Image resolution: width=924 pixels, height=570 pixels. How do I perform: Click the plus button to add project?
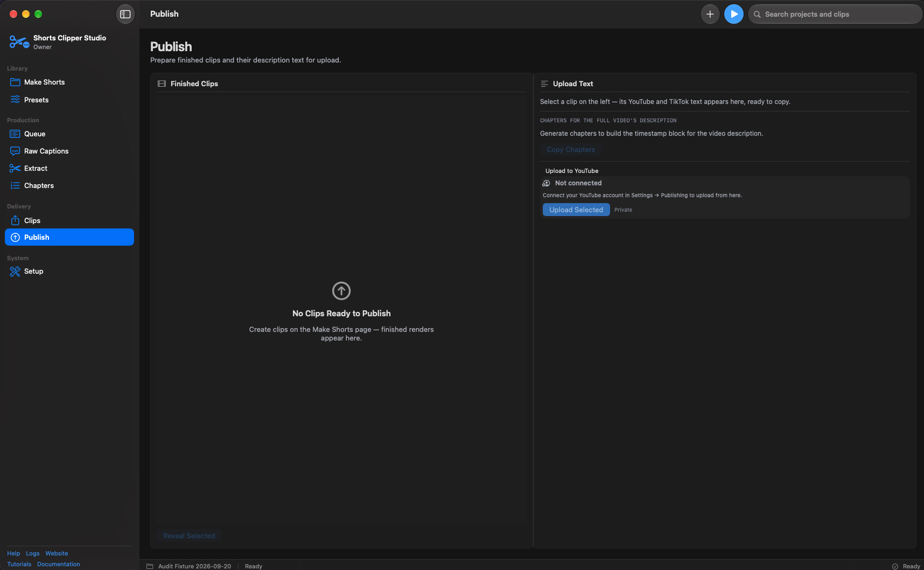(710, 14)
